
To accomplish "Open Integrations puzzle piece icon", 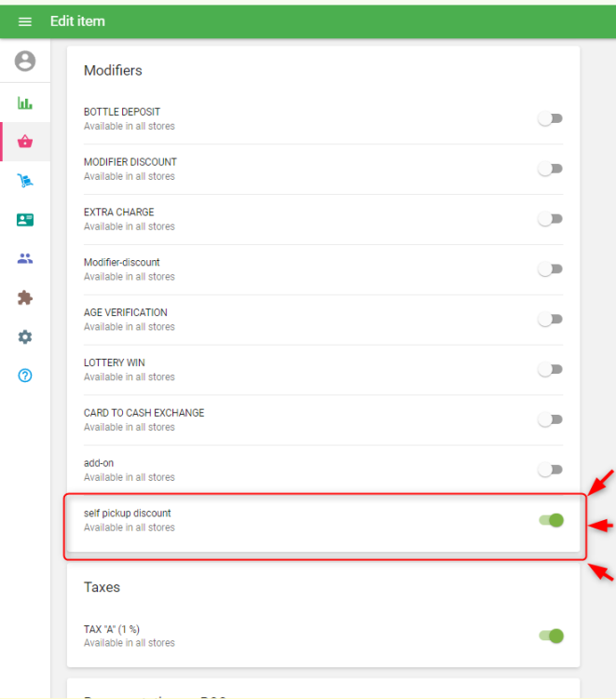I will click(25, 298).
